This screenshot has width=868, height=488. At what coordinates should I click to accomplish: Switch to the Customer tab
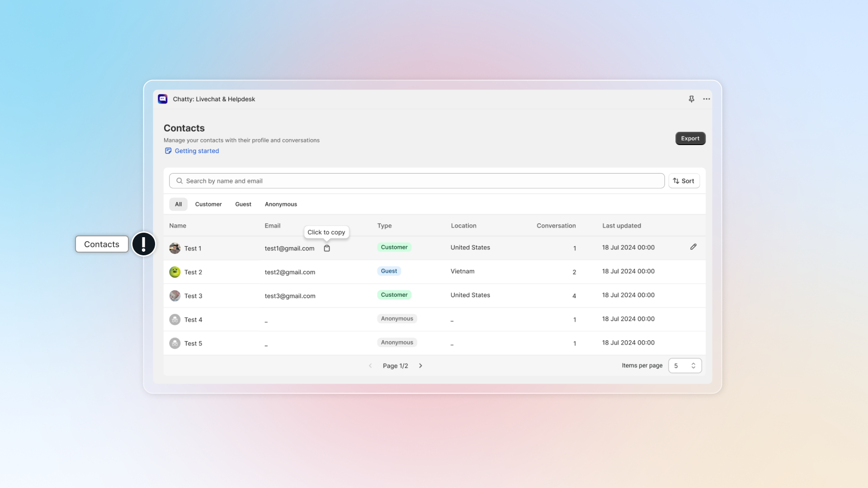click(208, 204)
